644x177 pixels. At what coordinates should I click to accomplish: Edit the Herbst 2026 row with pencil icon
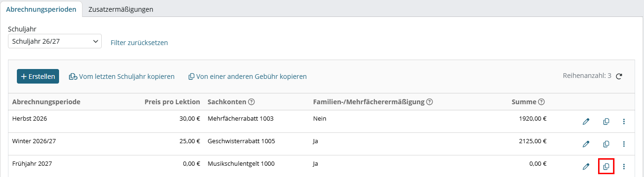[x=585, y=122]
